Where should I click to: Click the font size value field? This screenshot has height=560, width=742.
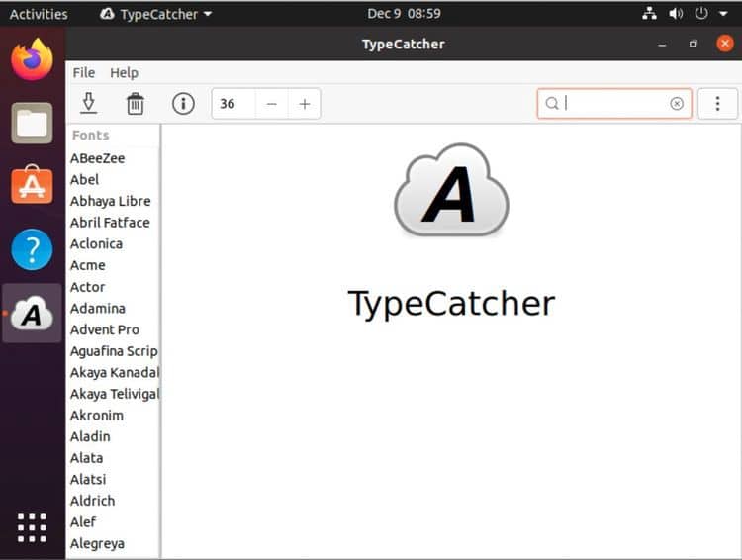coord(233,104)
